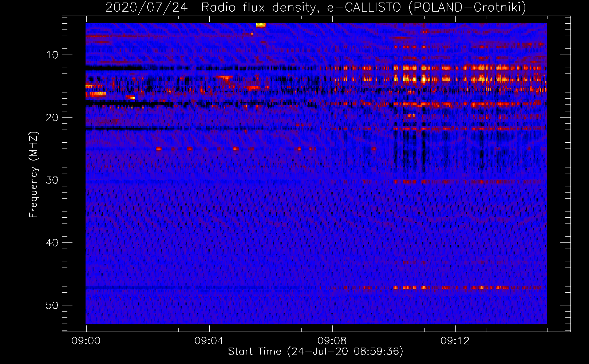Click the 20 MHz frequency tick label

pyautogui.click(x=52, y=118)
